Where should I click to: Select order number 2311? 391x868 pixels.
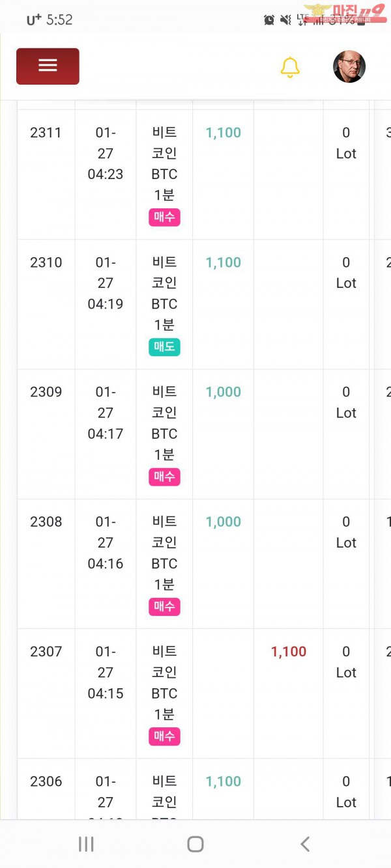coord(46,133)
